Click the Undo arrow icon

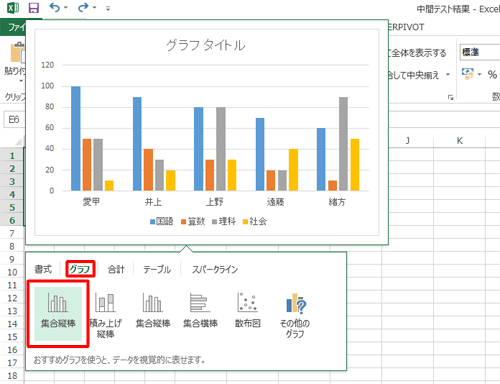point(54,7)
